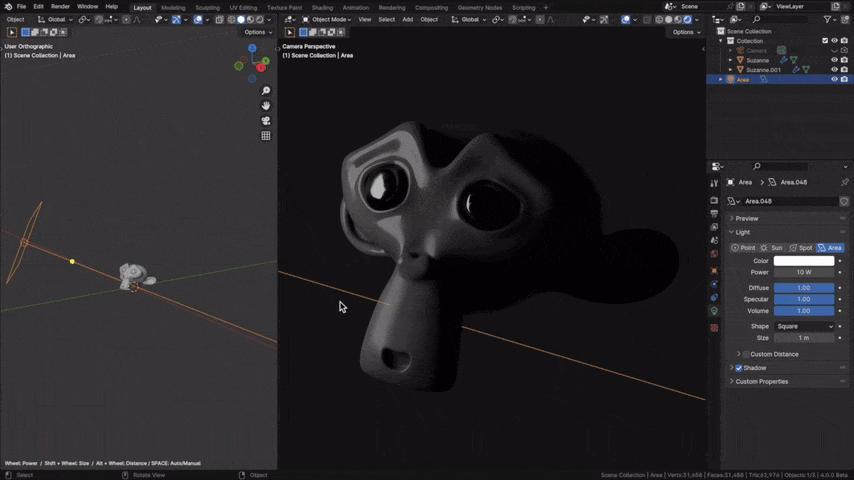
Task: Open the Window menu
Action: [87, 7]
